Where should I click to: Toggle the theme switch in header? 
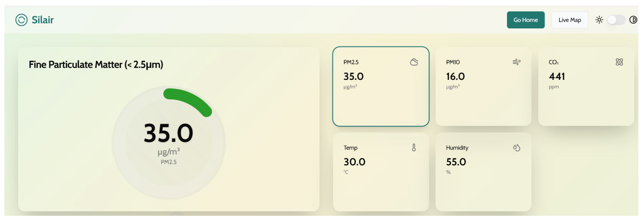point(616,20)
